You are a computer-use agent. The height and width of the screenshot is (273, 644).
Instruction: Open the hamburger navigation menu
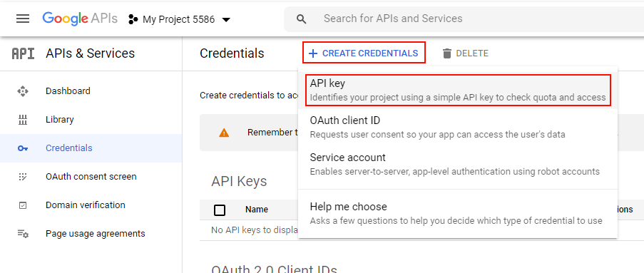click(23, 19)
